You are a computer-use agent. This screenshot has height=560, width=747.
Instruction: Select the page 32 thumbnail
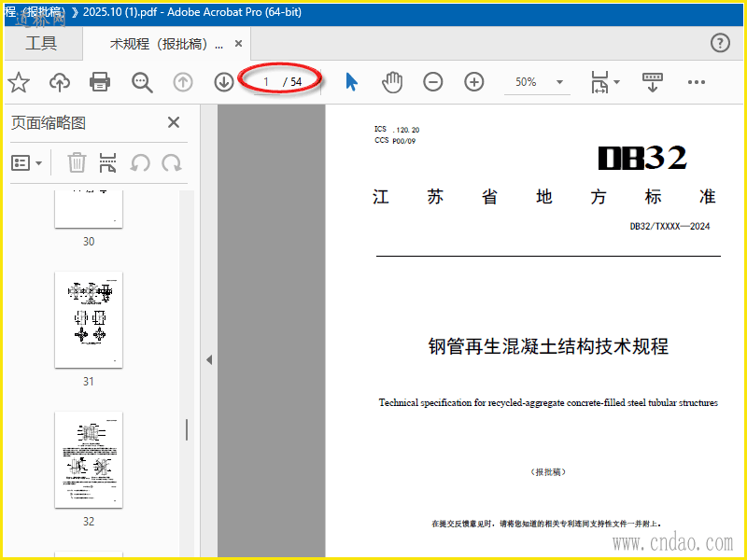pyautogui.click(x=89, y=459)
